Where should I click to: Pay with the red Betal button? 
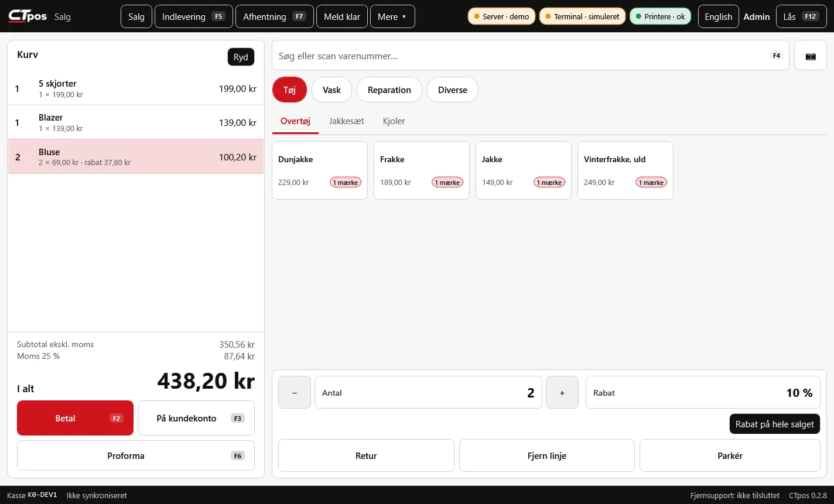point(75,418)
